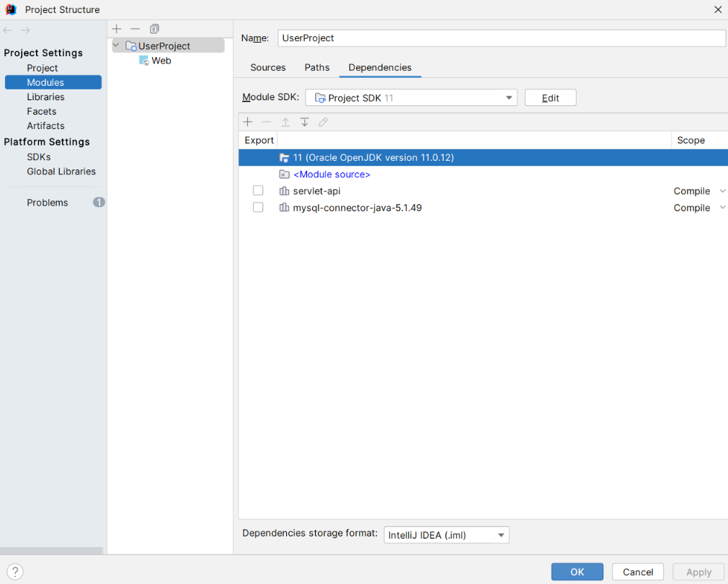728x584 pixels.
Task: Click the Web facet icon
Action: coord(144,61)
